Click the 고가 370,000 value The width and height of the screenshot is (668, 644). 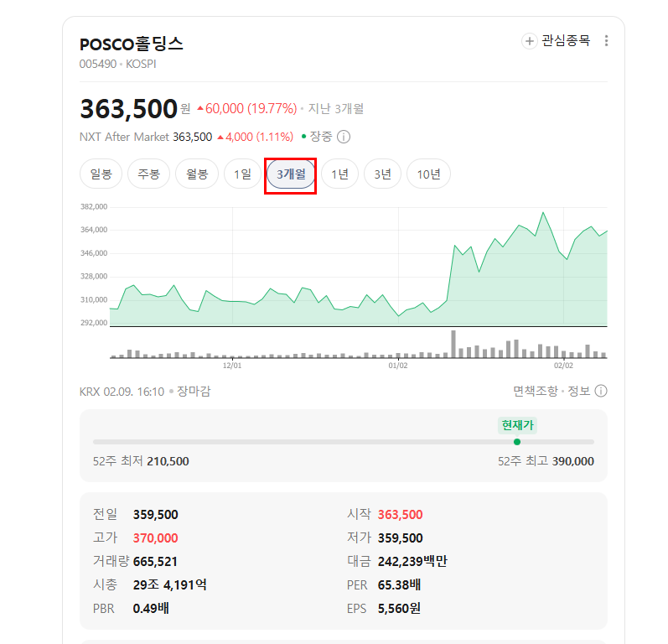tap(156, 538)
